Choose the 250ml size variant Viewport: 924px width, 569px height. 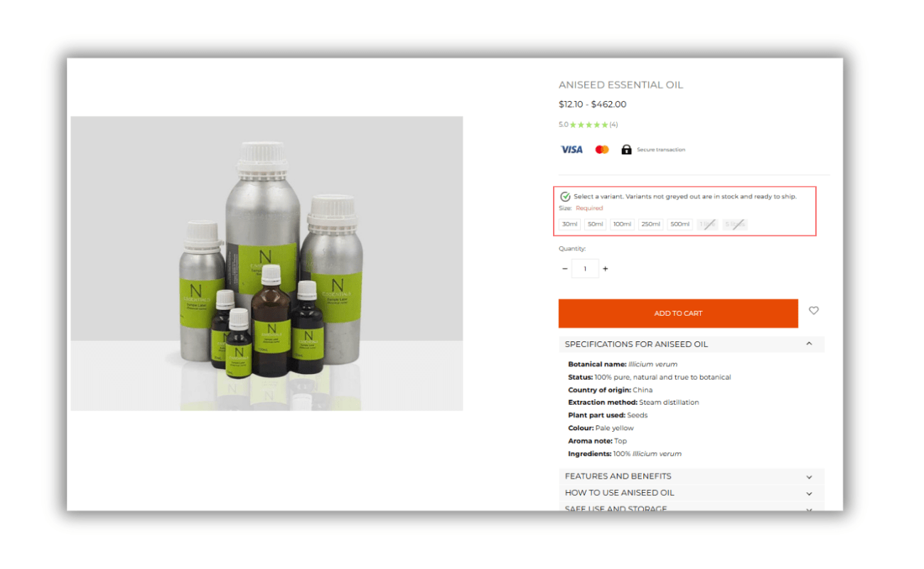650,224
